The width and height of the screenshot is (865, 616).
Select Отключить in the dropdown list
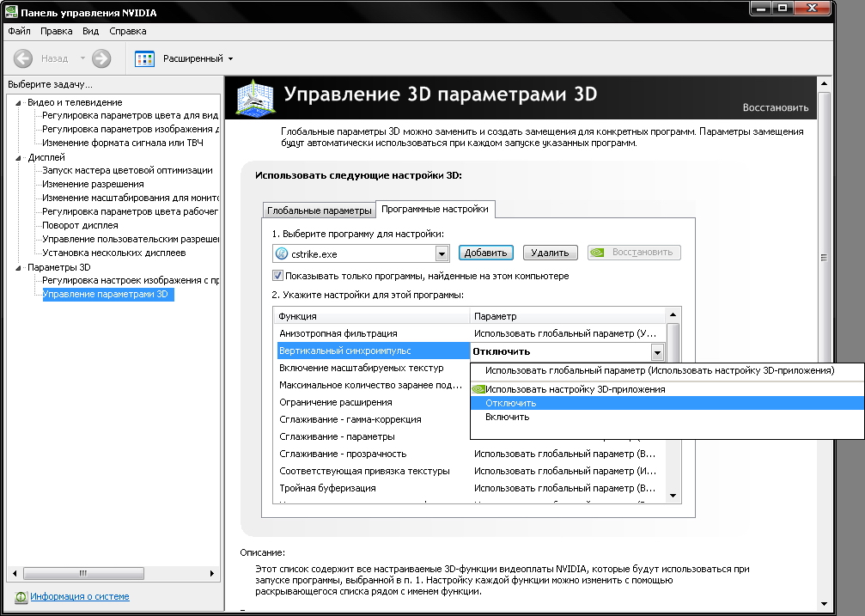667,404
